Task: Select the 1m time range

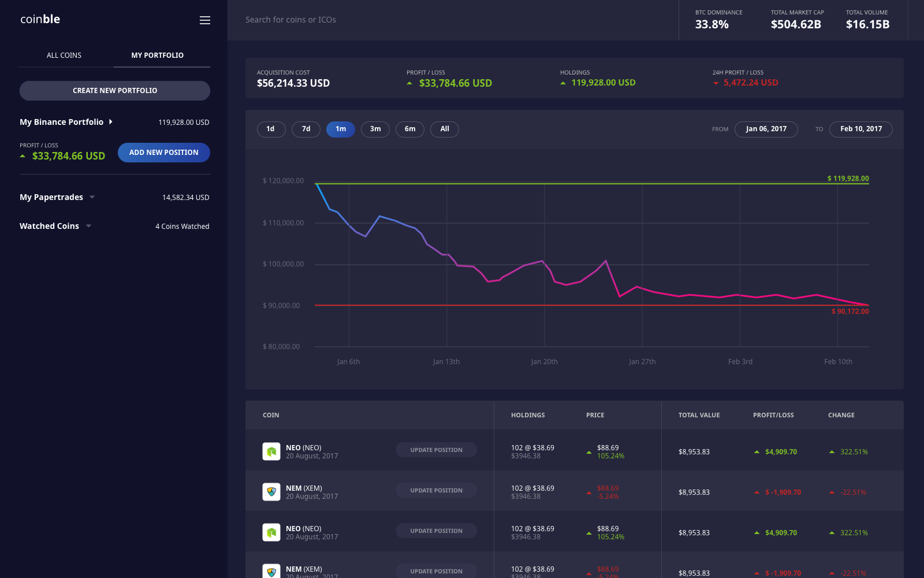Action: pyautogui.click(x=341, y=129)
